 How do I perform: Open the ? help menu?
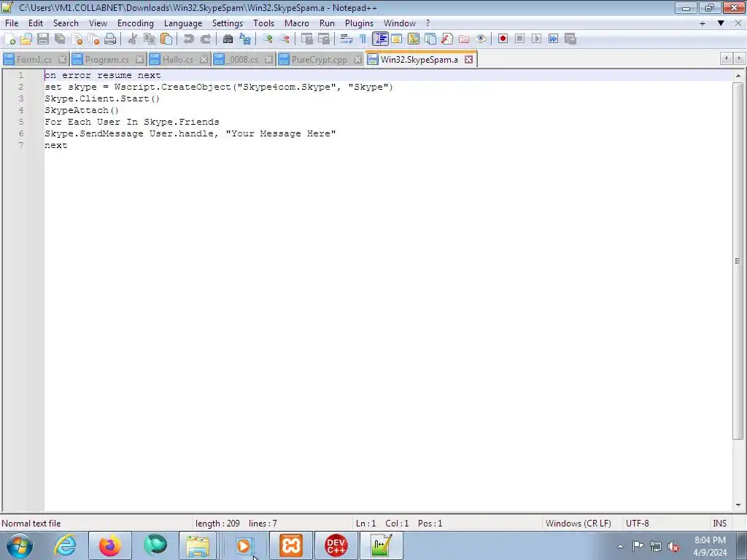(x=427, y=23)
